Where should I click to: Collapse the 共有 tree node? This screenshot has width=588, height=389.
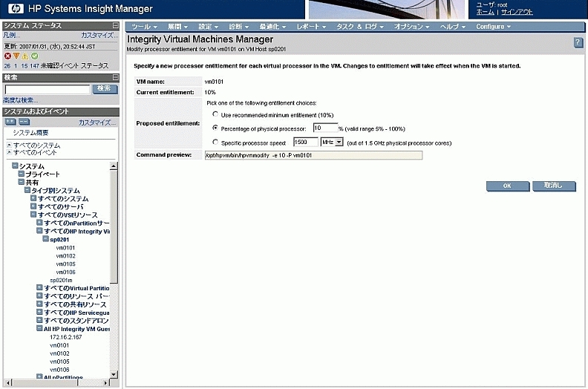click(x=22, y=182)
